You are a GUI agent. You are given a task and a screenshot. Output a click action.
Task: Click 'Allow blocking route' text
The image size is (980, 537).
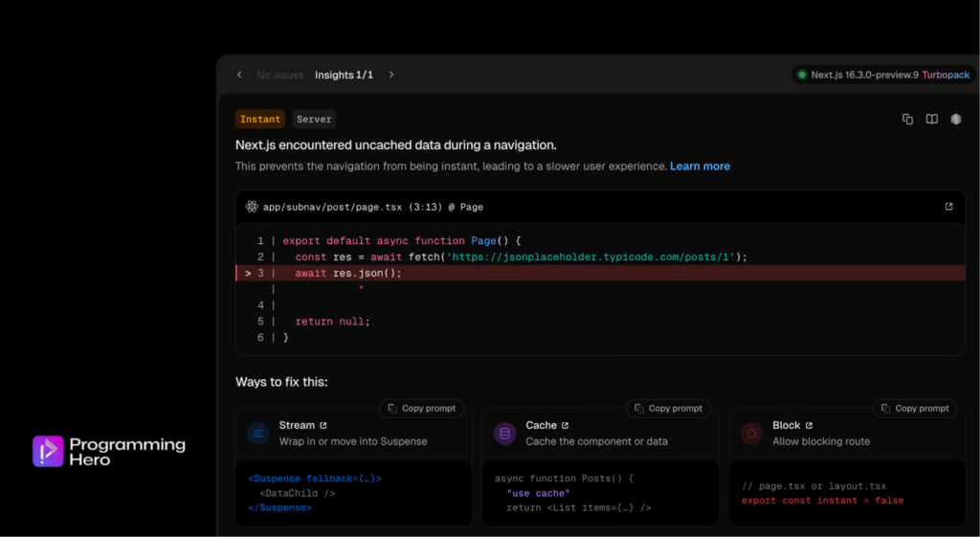tap(821, 441)
